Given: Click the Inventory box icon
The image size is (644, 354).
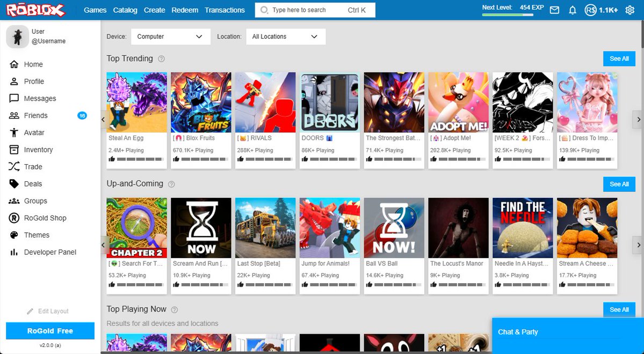Looking at the screenshot, I should 14,150.
